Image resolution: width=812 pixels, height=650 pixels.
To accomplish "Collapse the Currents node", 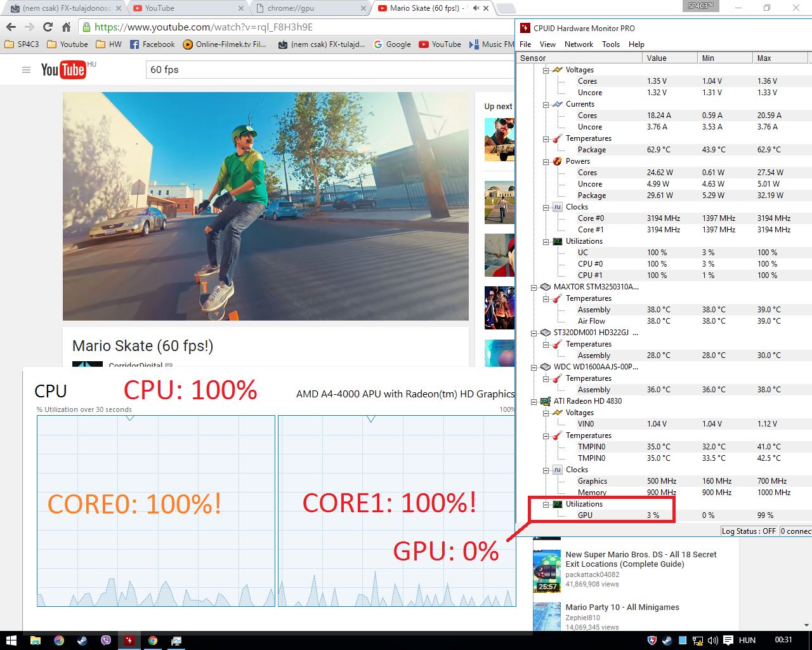I will click(546, 104).
